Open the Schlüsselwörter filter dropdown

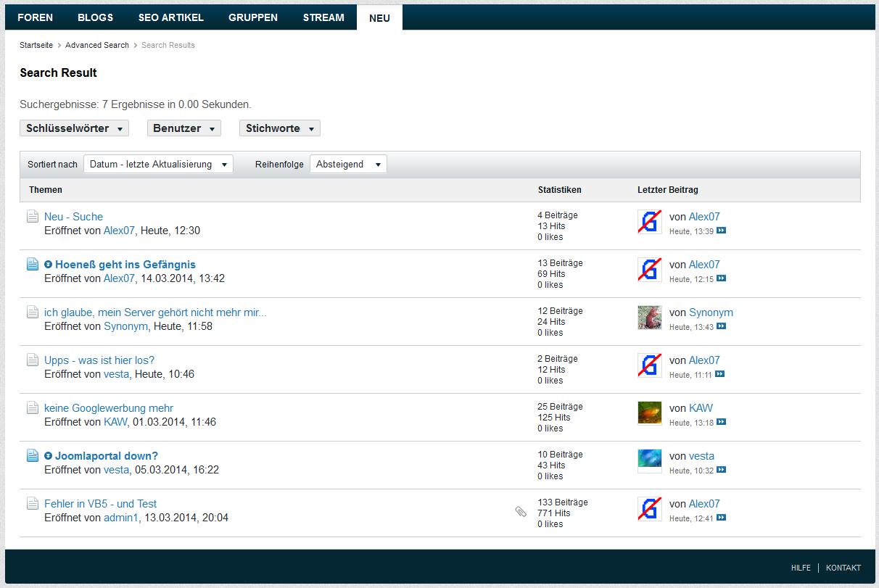pos(74,128)
